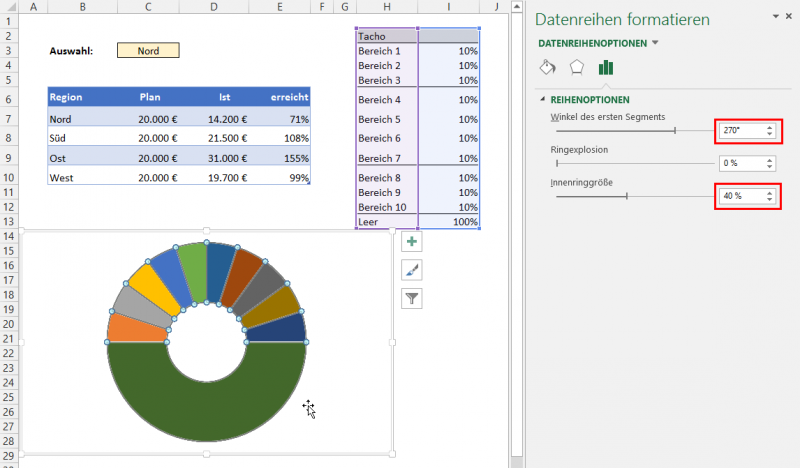Image resolution: width=800 pixels, height=468 pixels.
Task: Select column H header
Action: click(386, 8)
